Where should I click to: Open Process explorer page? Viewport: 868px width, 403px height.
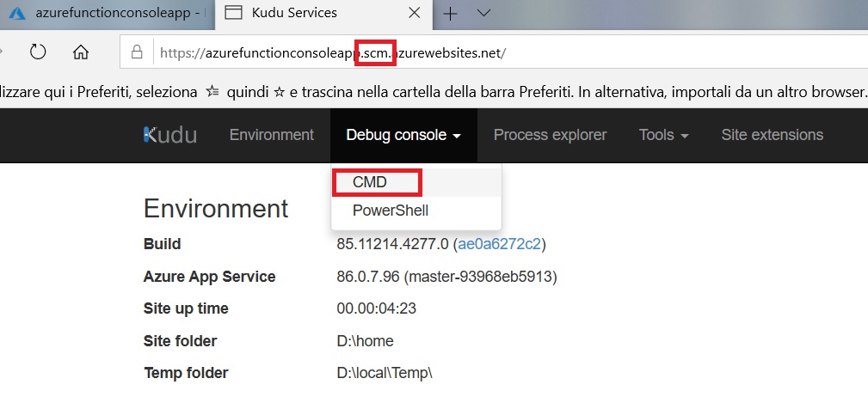click(550, 135)
